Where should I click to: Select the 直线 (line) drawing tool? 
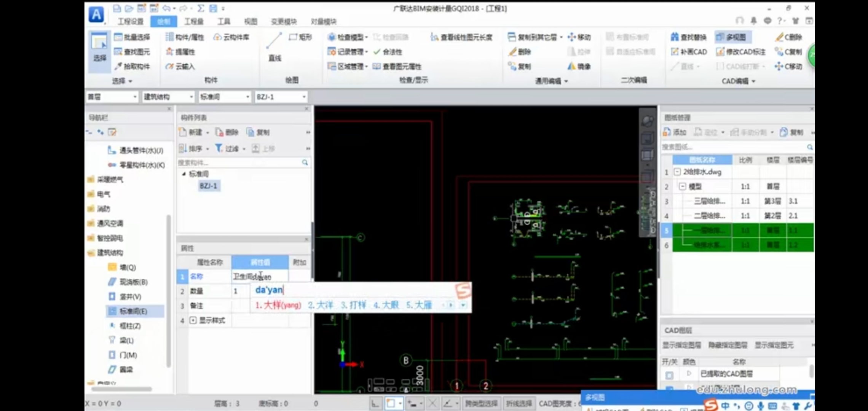(x=274, y=46)
